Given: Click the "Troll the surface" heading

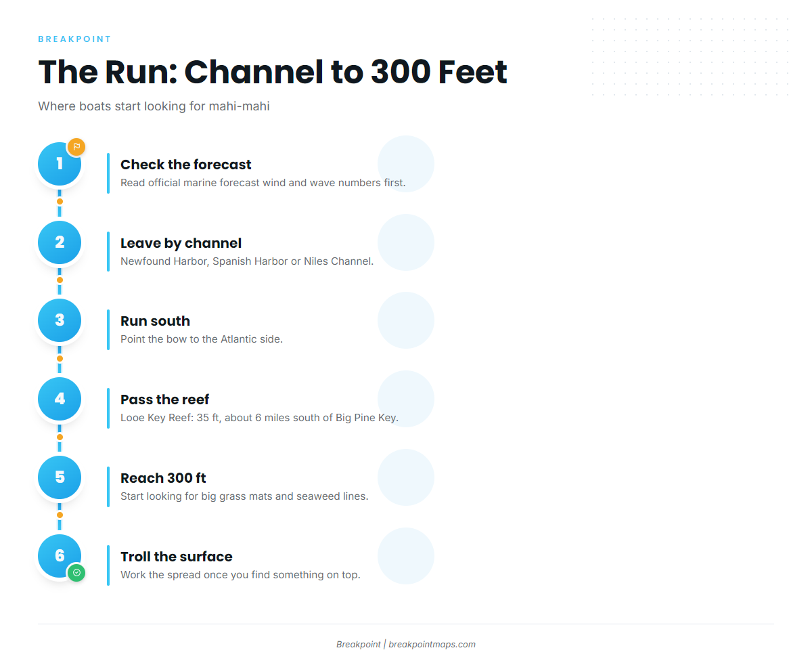Looking at the screenshot, I should click(177, 557).
